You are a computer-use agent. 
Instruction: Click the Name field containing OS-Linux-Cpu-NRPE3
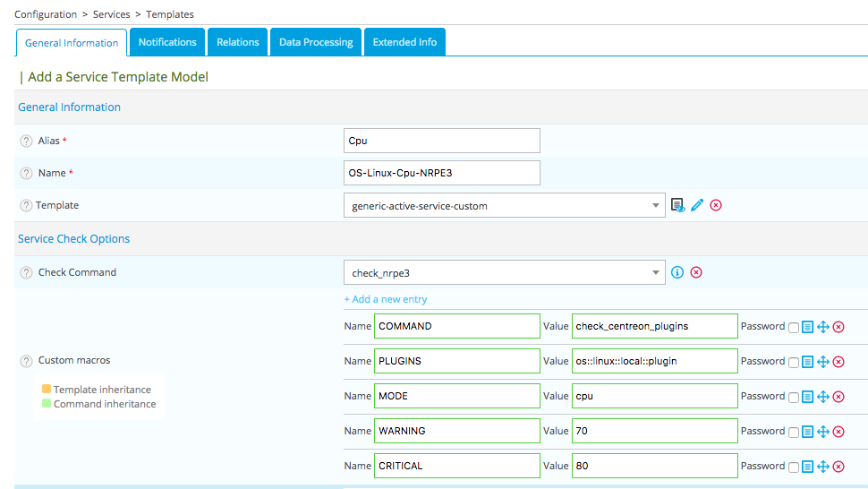(x=442, y=173)
